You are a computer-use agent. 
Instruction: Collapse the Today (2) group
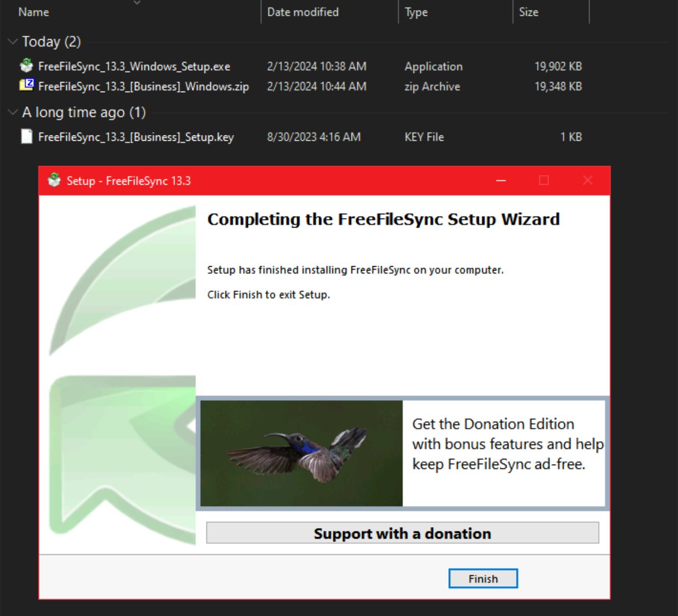[x=13, y=41]
